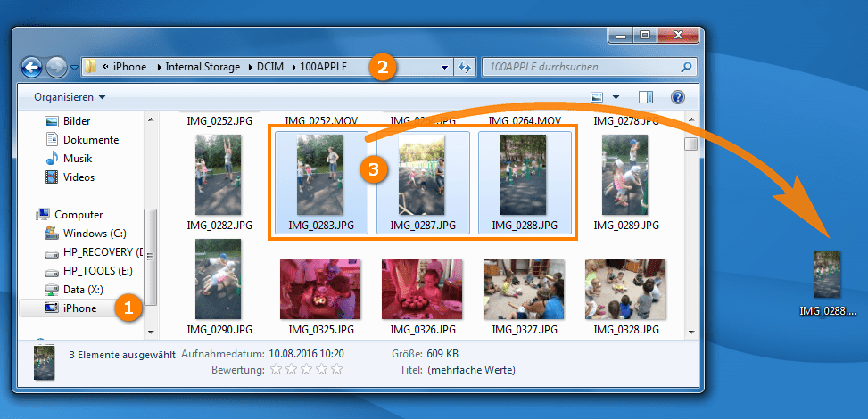The width and height of the screenshot is (868, 419).
Task: Select the IMG_0288 file on the desktop
Action: (x=828, y=283)
